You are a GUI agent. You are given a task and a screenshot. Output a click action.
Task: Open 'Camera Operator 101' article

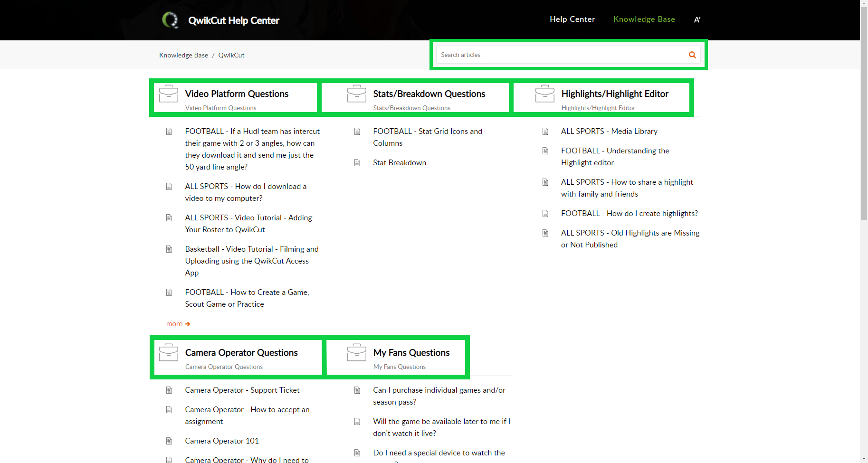coord(222,441)
